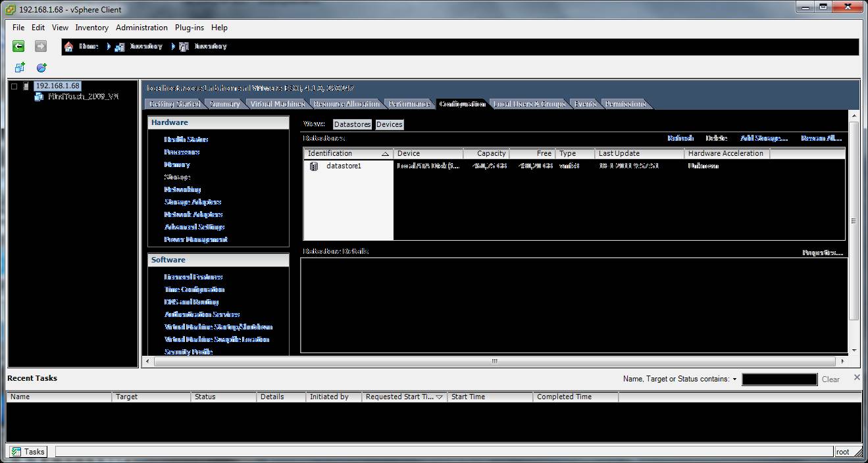
Task: Switch view to Datastores
Action: [352, 124]
